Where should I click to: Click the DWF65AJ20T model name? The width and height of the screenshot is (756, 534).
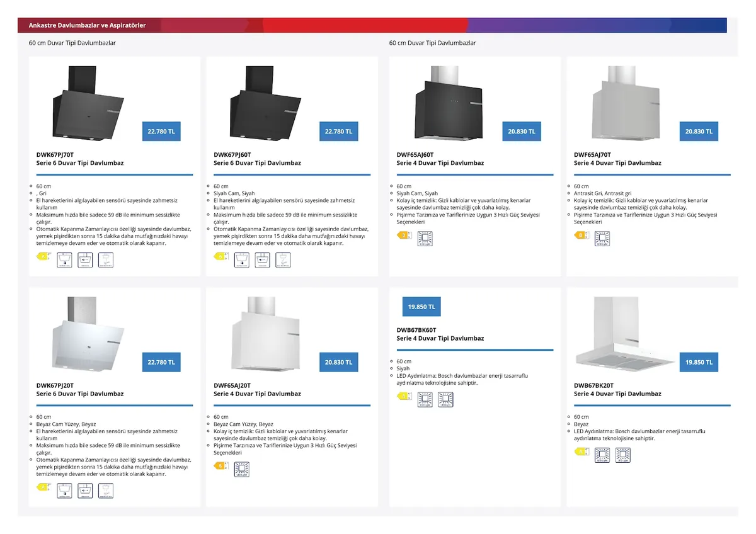coord(232,385)
